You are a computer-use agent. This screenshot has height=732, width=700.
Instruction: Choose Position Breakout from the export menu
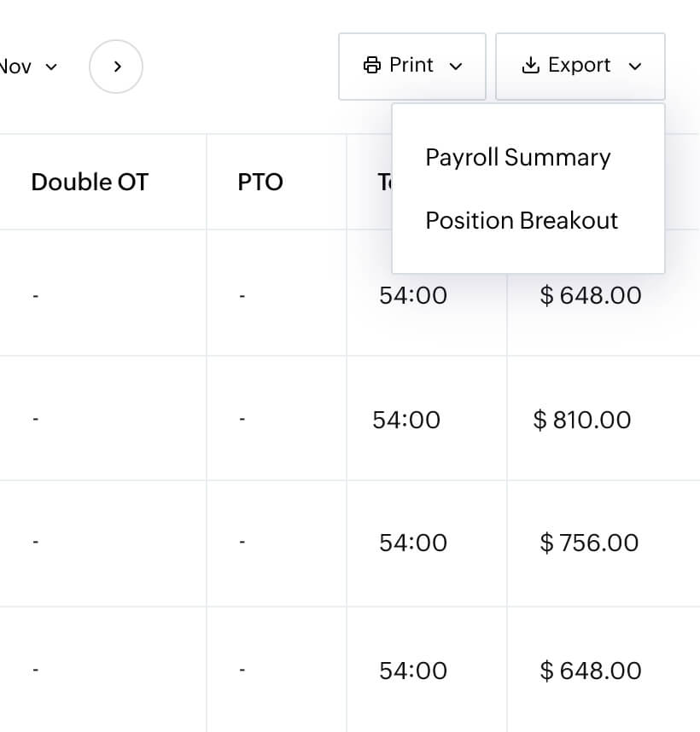[x=522, y=220]
